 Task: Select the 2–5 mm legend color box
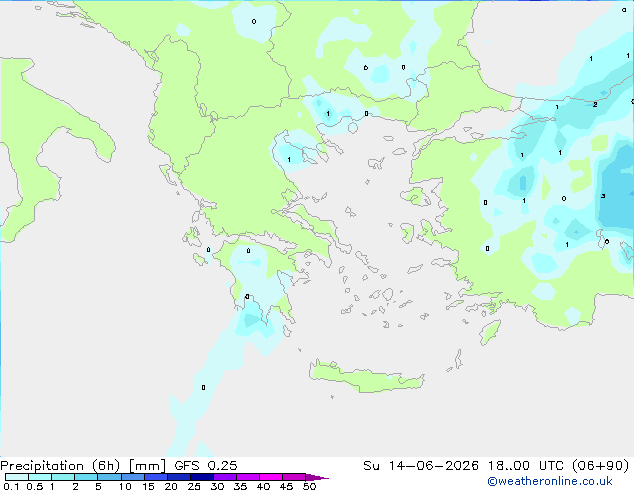pos(86,477)
